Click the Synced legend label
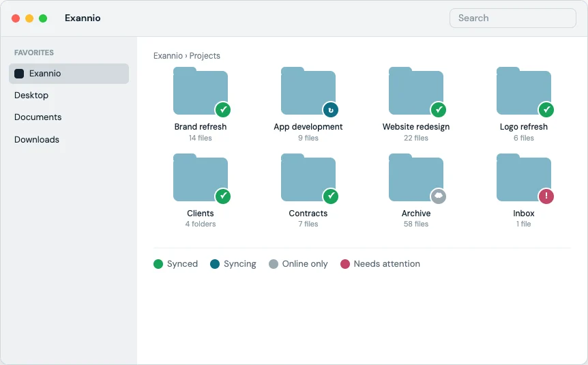 (x=182, y=264)
